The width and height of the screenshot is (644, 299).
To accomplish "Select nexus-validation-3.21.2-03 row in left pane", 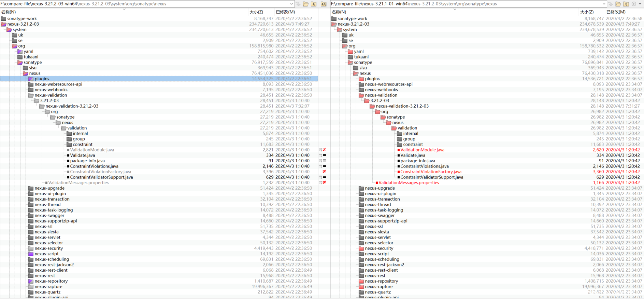I will (x=159, y=106).
